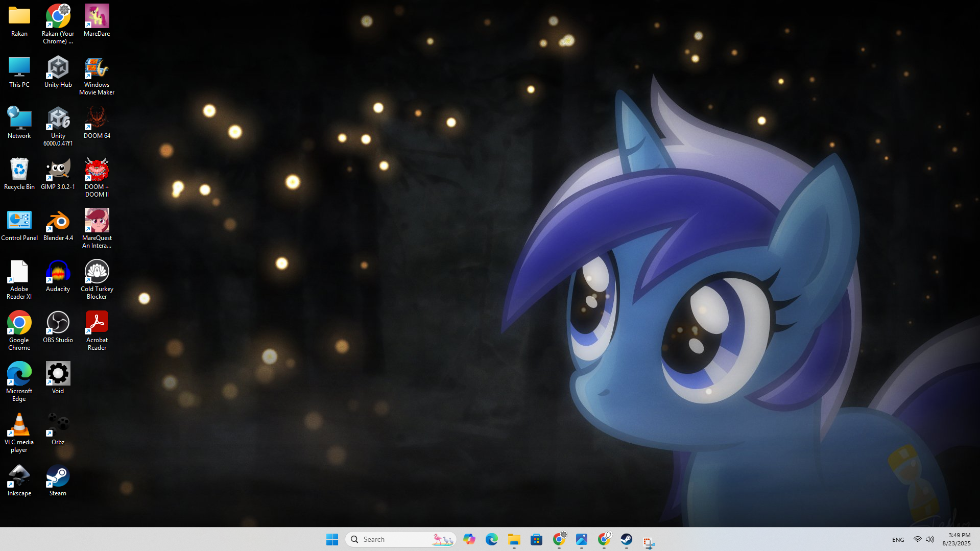Select the This PC desktop icon

(19, 72)
